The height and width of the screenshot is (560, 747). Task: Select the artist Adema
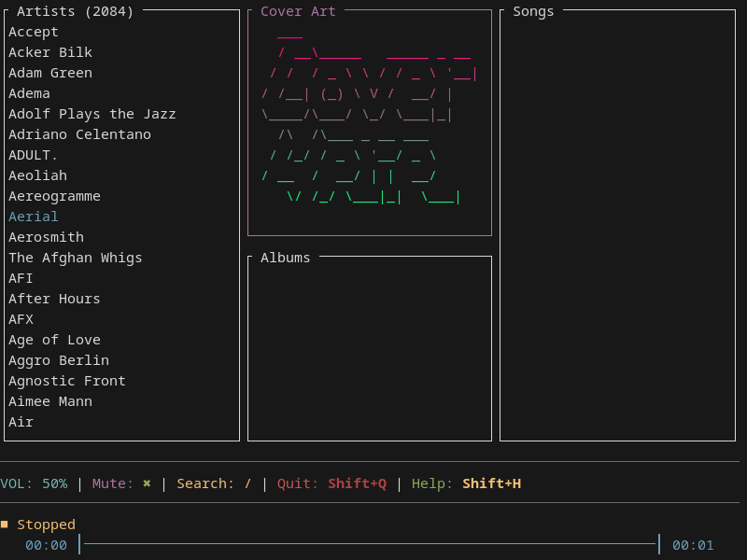29,93
